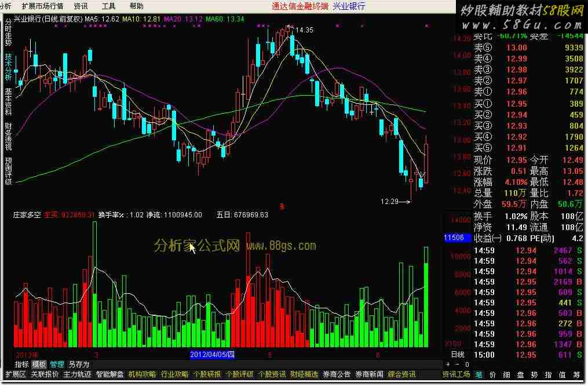Open the 个股评级 bottom tab

[x=239, y=374]
